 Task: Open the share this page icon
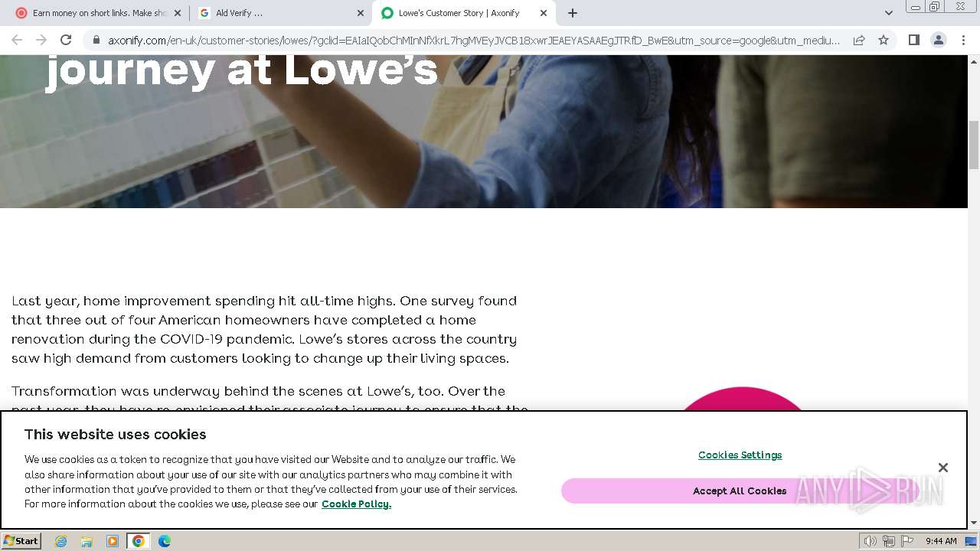[x=859, y=40]
